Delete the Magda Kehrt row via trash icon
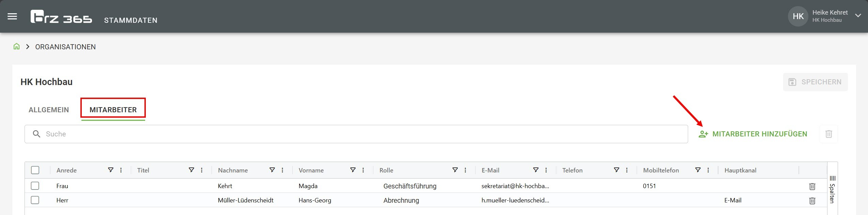Viewport: 868px width, 215px height. click(x=812, y=186)
